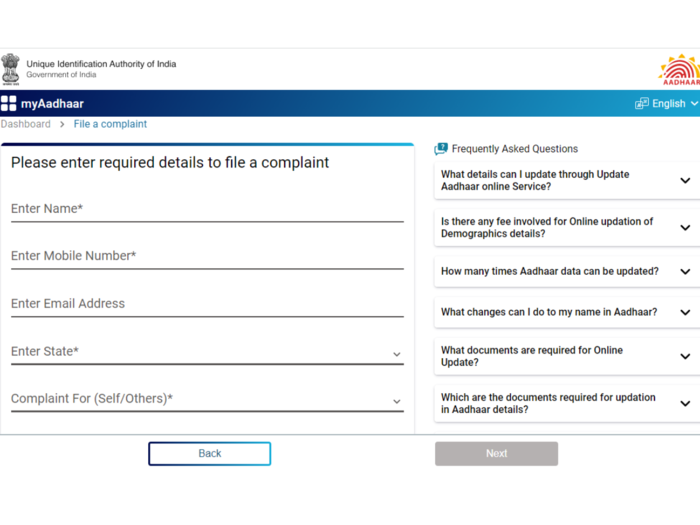The width and height of the screenshot is (700, 525).
Task: Expand 'What details can I update' FAQ
Action: tap(567, 180)
